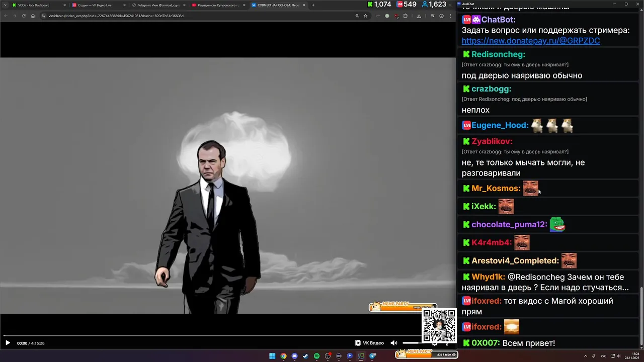Click Eugene_Hood username in chat

(500, 125)
